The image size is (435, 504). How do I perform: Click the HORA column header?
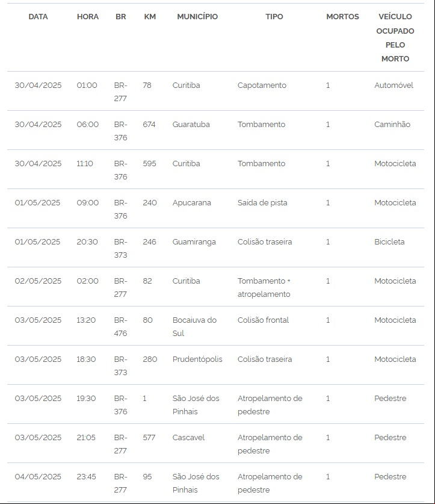click(88, 17)
